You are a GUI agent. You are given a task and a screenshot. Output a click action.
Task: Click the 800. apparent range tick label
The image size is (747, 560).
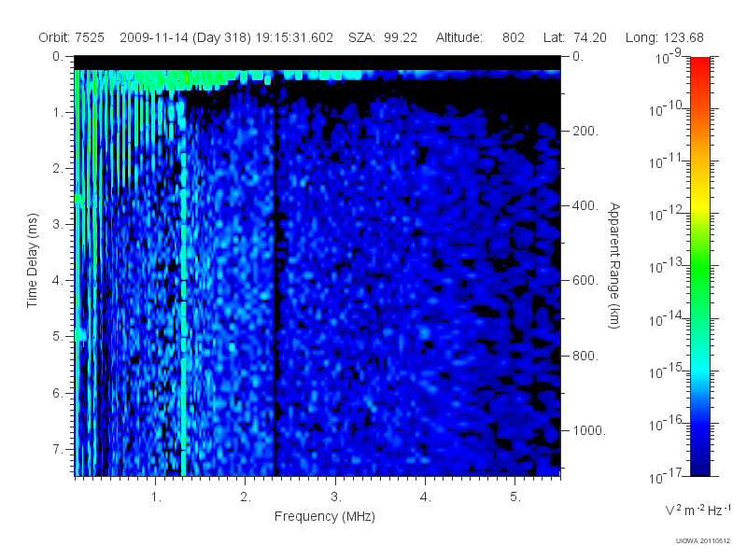[x=585, y=356]
